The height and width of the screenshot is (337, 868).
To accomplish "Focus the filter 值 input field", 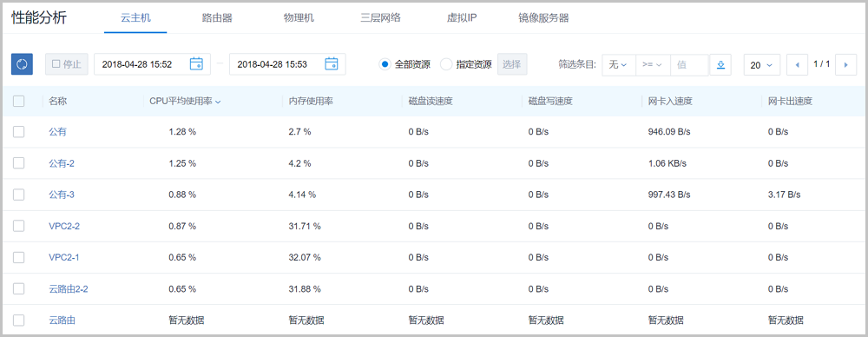I will point(689,65).
